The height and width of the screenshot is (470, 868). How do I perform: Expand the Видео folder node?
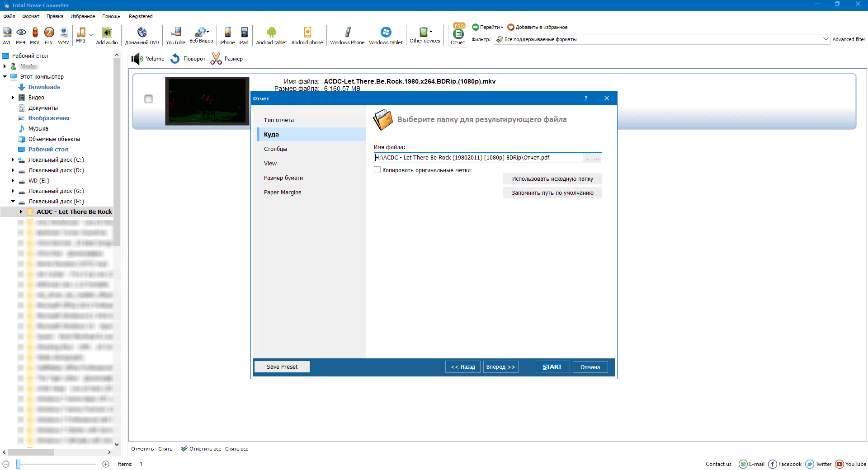click(x=13, y=97)
